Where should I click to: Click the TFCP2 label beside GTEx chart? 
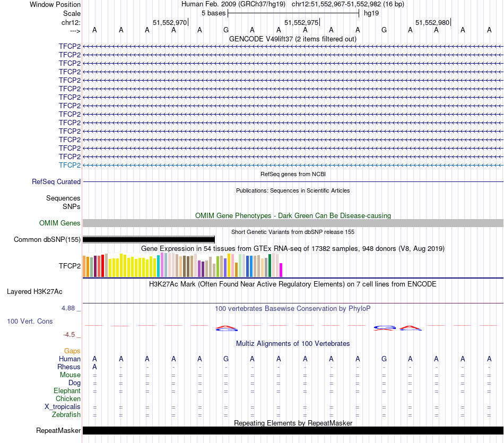point(69,266)
